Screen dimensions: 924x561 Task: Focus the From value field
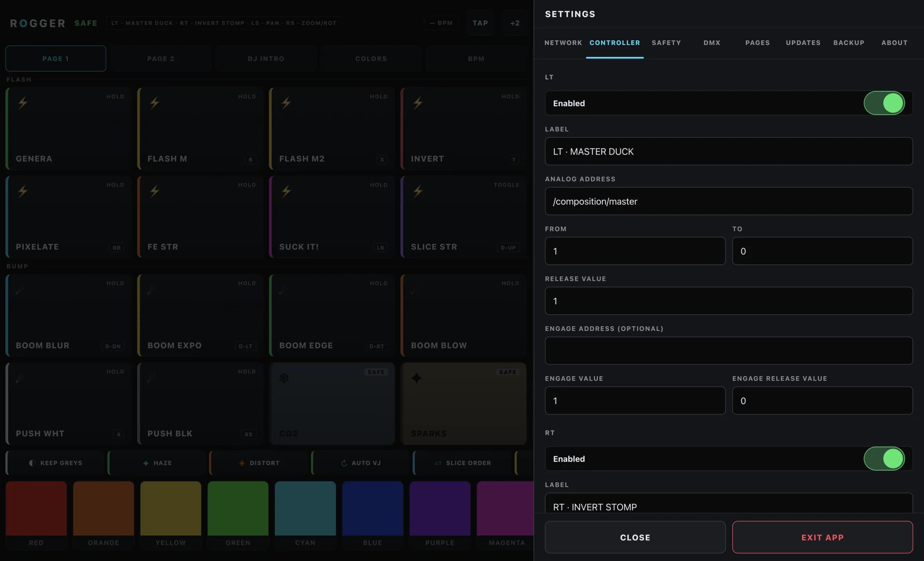pyautogui.click(x=635, y=251)
